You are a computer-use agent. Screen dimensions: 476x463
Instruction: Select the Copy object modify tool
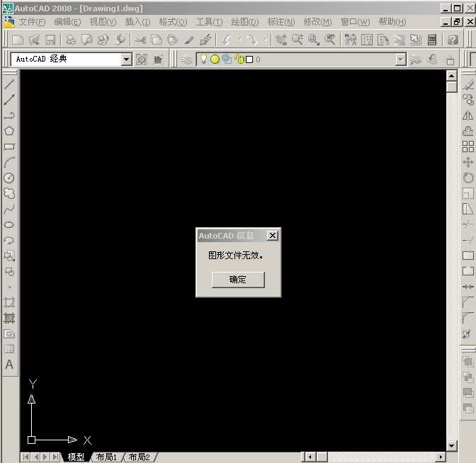468,100
